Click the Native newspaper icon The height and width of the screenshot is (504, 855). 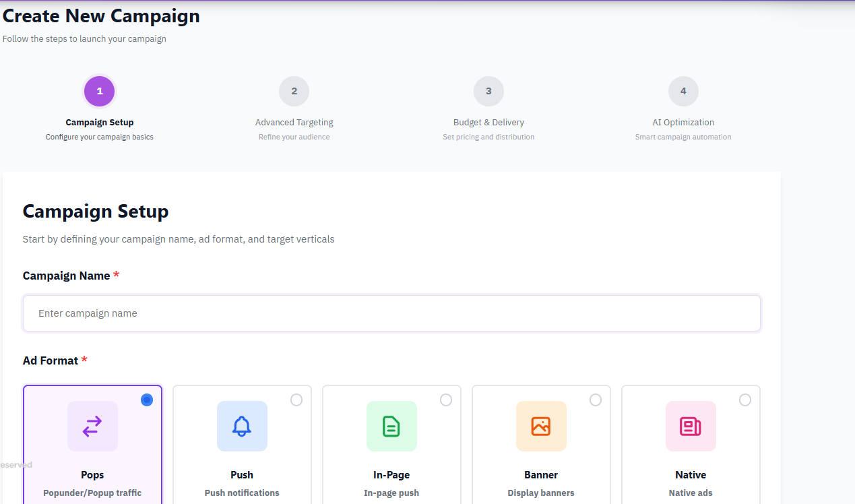691,426
